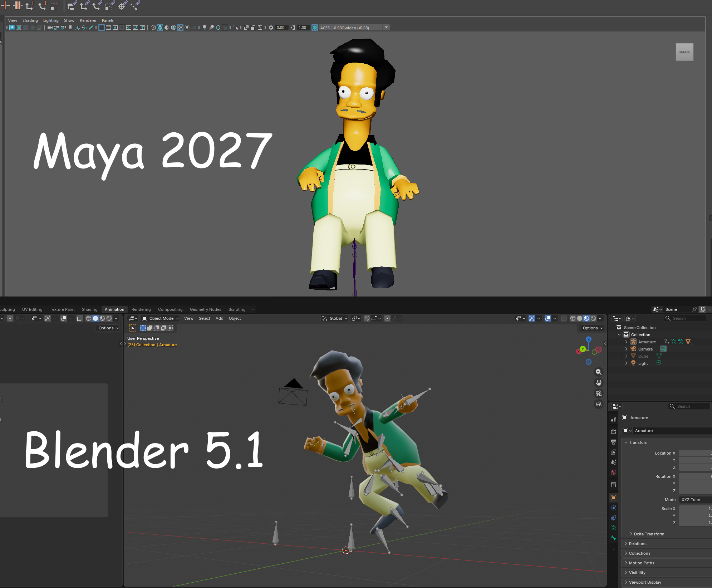Open World properties tab icon

click(x=614, y=472)
